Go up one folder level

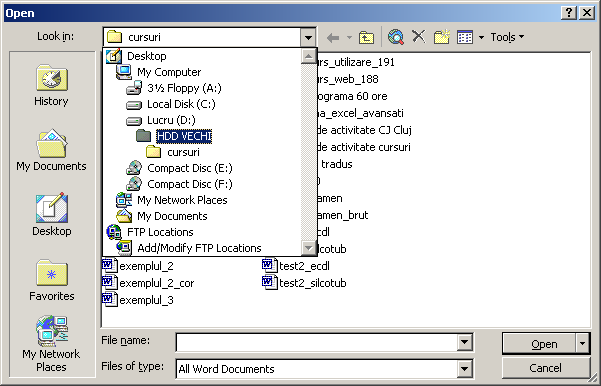(366, 38)
